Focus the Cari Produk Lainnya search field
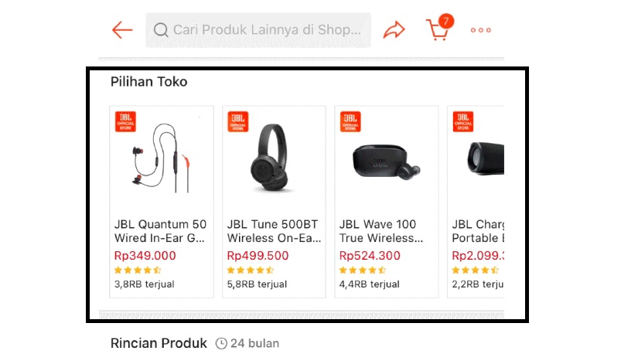638x364 pixels. [x=267, y=30]
